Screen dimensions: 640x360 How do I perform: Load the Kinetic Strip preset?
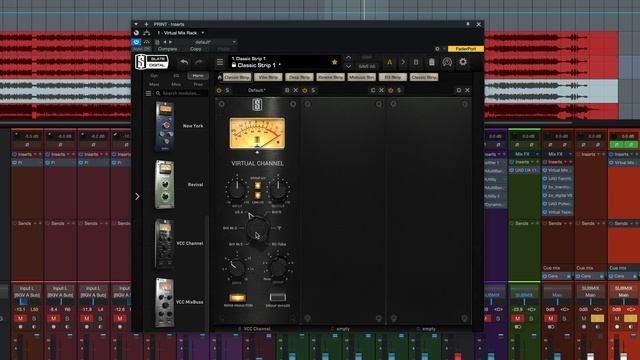330,77
